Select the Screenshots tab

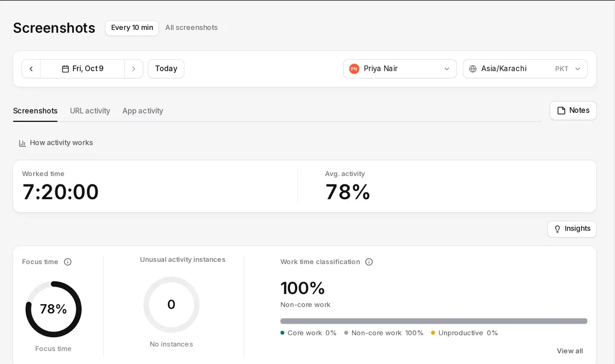(36, 111)
